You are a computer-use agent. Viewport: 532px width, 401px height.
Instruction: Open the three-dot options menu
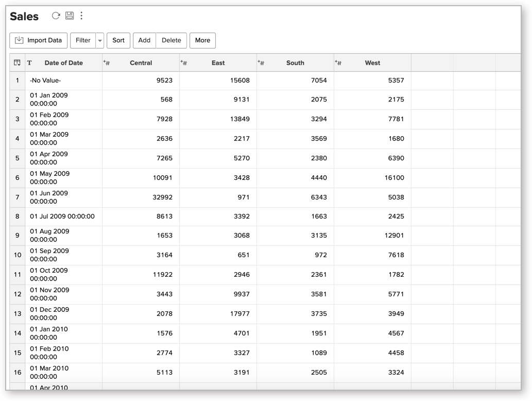[81, 16]
